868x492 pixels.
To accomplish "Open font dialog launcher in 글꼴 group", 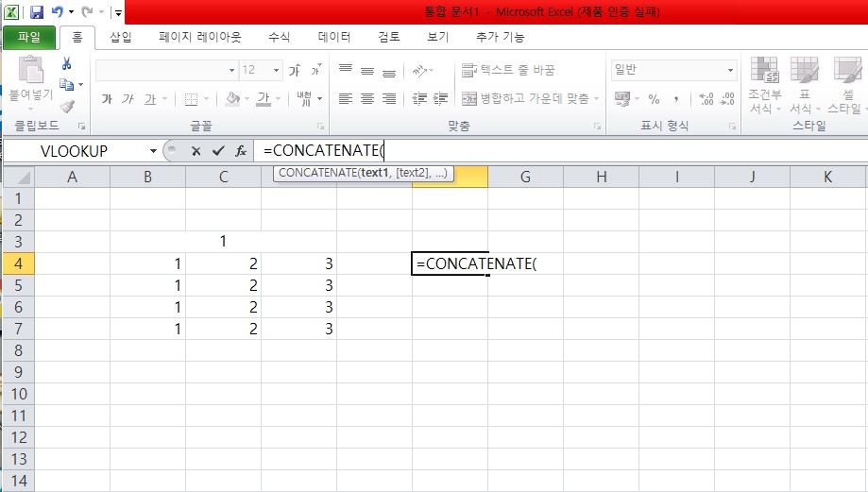I will 320,127.
